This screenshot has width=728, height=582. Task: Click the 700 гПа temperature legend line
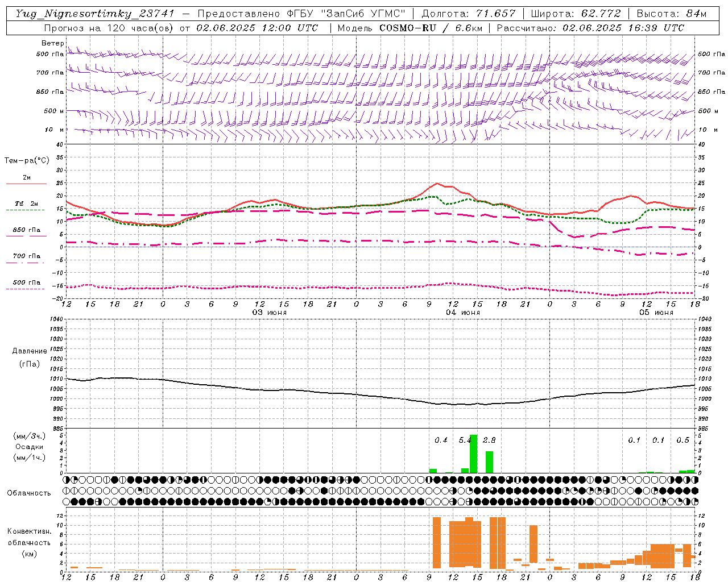click(x=26, y=258)
